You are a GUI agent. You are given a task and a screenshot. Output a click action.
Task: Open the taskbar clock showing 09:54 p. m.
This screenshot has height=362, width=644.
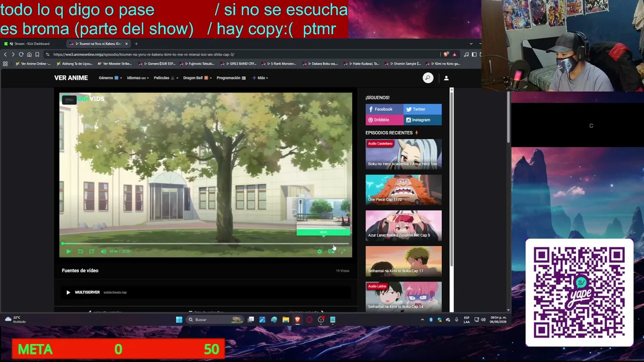(x=498, y=320)
